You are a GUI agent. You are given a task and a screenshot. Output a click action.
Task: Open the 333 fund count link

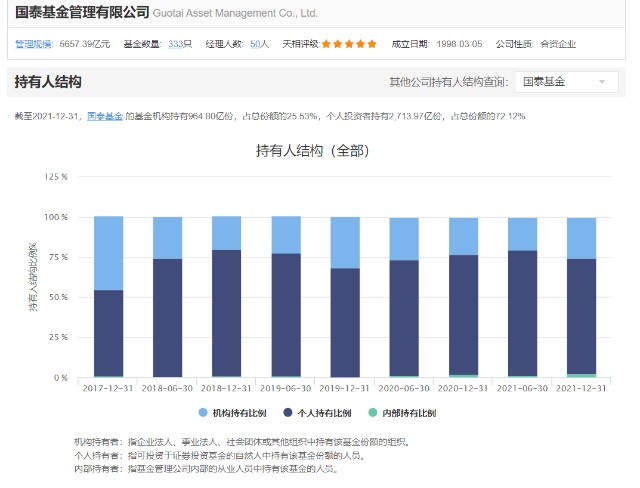point(174,44)
